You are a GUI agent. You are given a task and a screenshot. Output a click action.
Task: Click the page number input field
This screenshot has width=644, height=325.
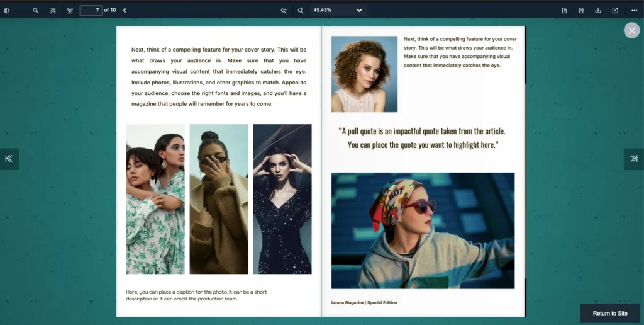click(91, 10)
